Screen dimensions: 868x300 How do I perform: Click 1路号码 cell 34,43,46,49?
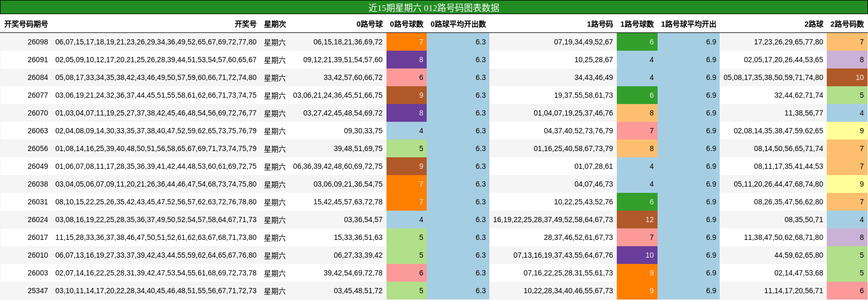[594, 77]
